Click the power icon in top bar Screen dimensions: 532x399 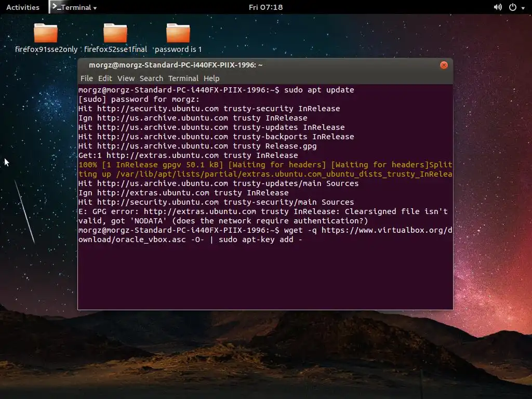(x=513, y=7)
